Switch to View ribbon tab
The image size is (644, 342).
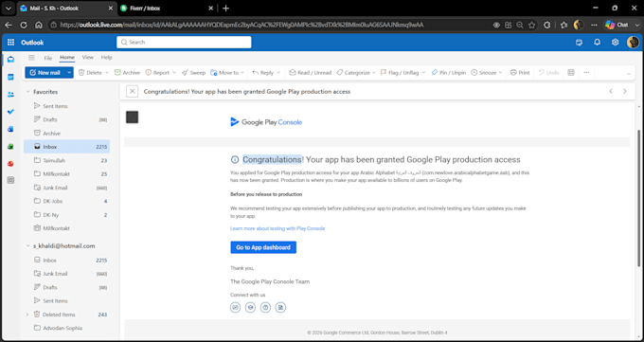pos(87,58)
